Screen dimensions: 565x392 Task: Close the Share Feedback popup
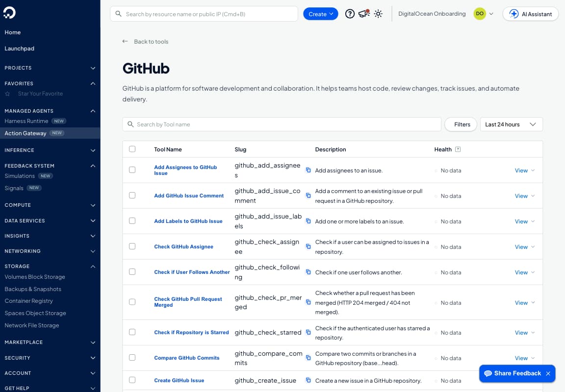click(548, 373)
